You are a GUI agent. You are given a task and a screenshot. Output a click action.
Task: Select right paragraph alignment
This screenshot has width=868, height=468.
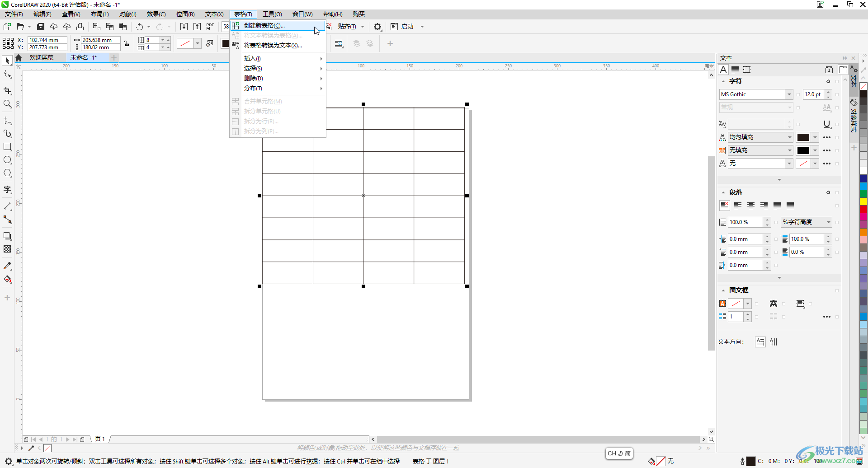point(764,206)
